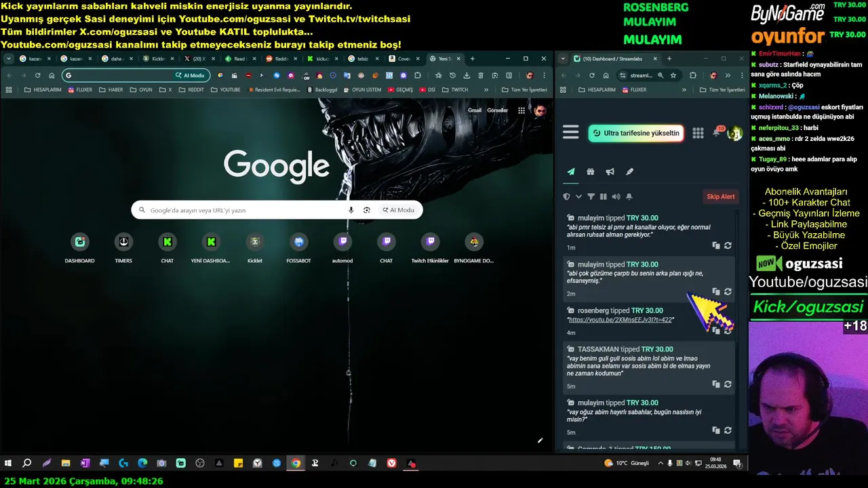
Task: Replay the latest mulayim tip about pmr telsiz
Action: click(728, 245)
